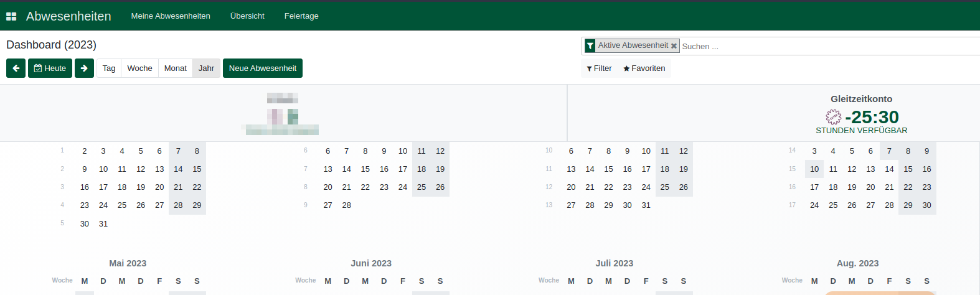
Task: Select the Jahr view button
Action: click(206, 68)
